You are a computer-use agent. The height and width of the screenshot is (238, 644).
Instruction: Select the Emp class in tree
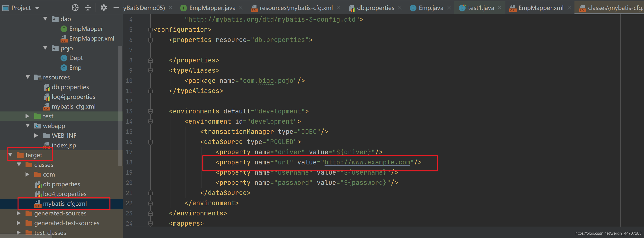point(71,68)
